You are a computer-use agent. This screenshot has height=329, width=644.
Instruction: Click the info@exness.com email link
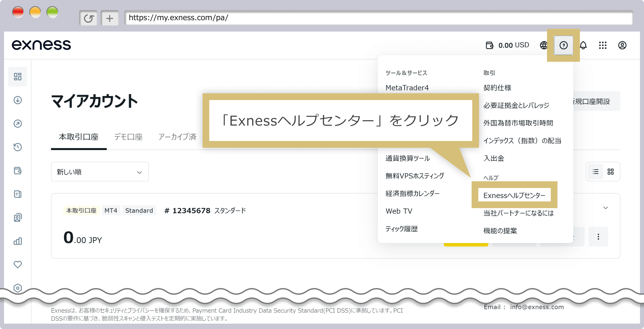537,307
